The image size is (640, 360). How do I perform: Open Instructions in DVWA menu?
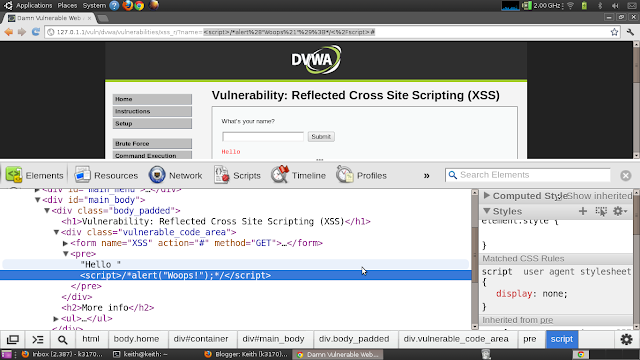point(152,111)
